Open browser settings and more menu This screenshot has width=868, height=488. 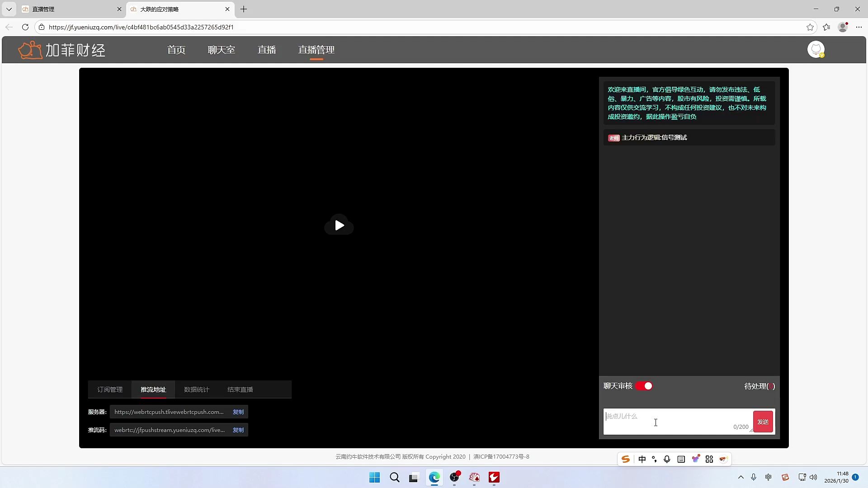pyautogui.click(x=859, y=27)
